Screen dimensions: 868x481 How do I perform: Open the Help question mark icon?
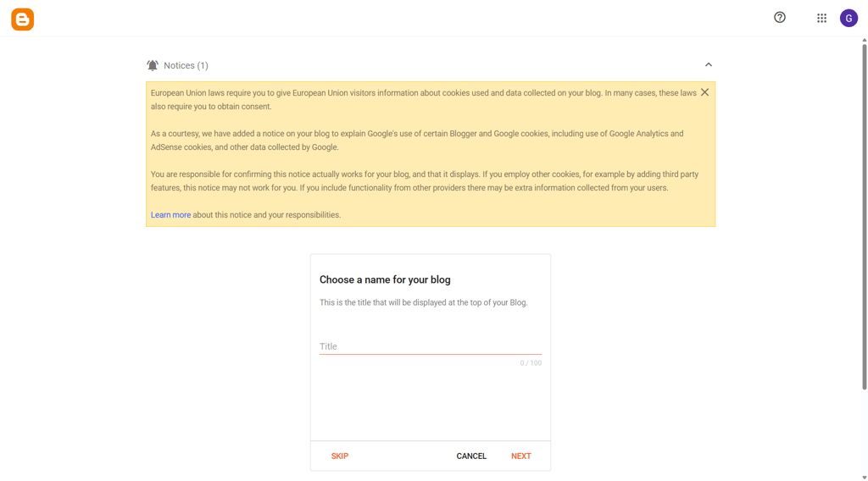[x=780, y=18]
